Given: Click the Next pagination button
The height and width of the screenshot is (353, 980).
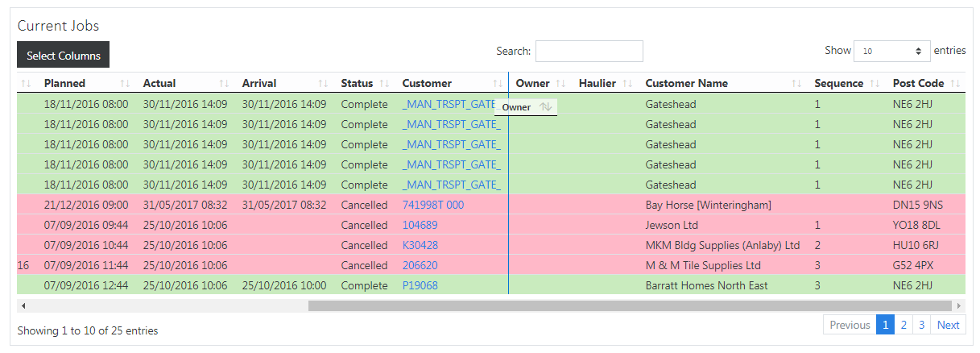Looking at the screenshot, I should click(949, 325).
